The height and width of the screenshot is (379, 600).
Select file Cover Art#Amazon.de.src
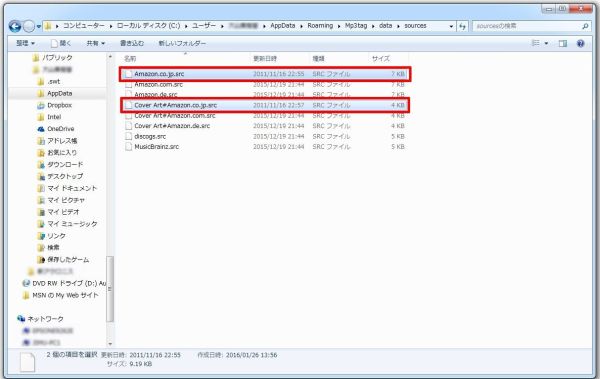[x=172, y=126]
